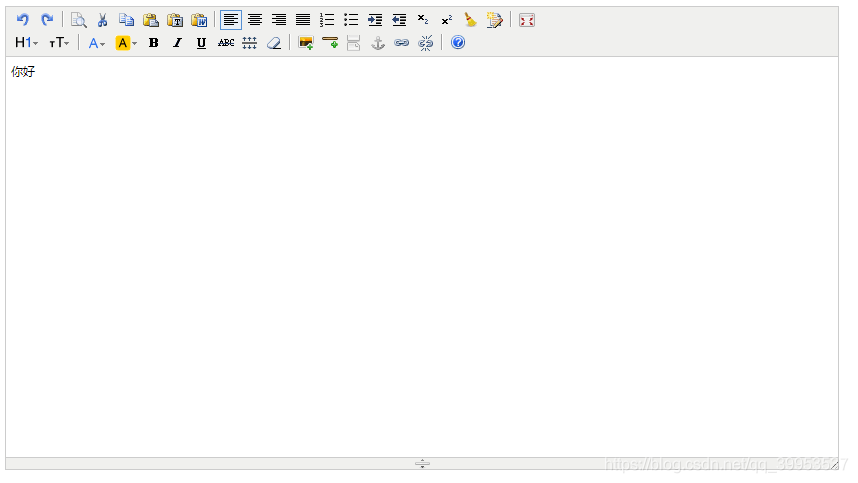
Task: Open the H1 heading format dropdown
Action: pyautogui.click(x=26, y=43)
